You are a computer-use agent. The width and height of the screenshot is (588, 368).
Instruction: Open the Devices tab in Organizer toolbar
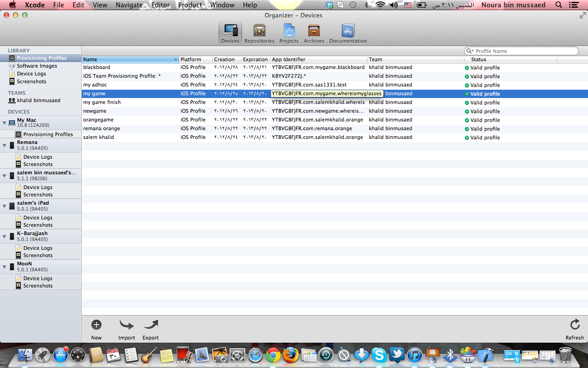pyautogui.click(x=230, y=34)
